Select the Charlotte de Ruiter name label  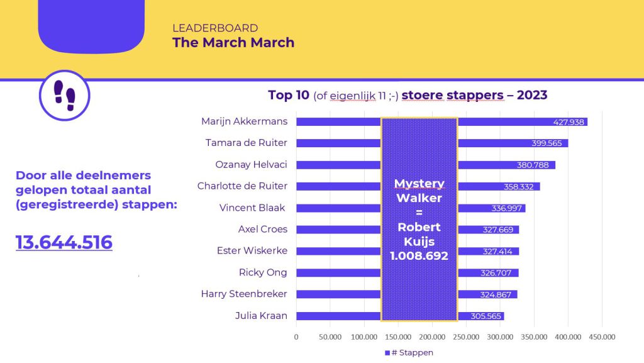tap(242, 186)
